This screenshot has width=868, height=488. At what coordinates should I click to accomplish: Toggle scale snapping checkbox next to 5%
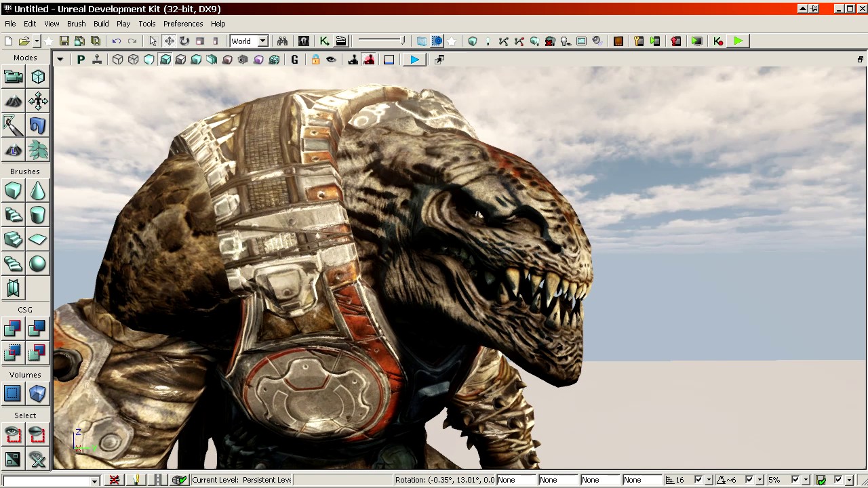795,480
